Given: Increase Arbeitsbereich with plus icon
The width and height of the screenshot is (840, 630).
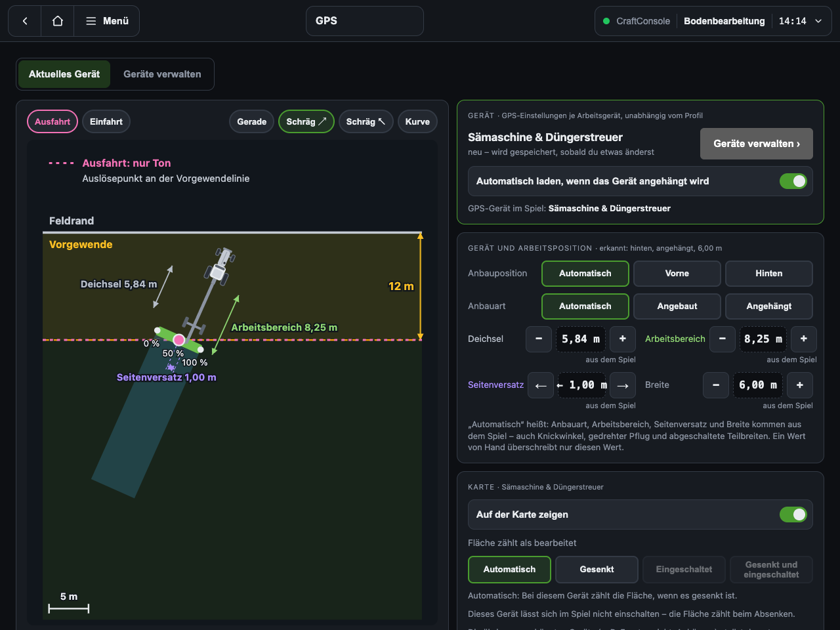Looking at the screenshot, I should [x=804, y=339].
